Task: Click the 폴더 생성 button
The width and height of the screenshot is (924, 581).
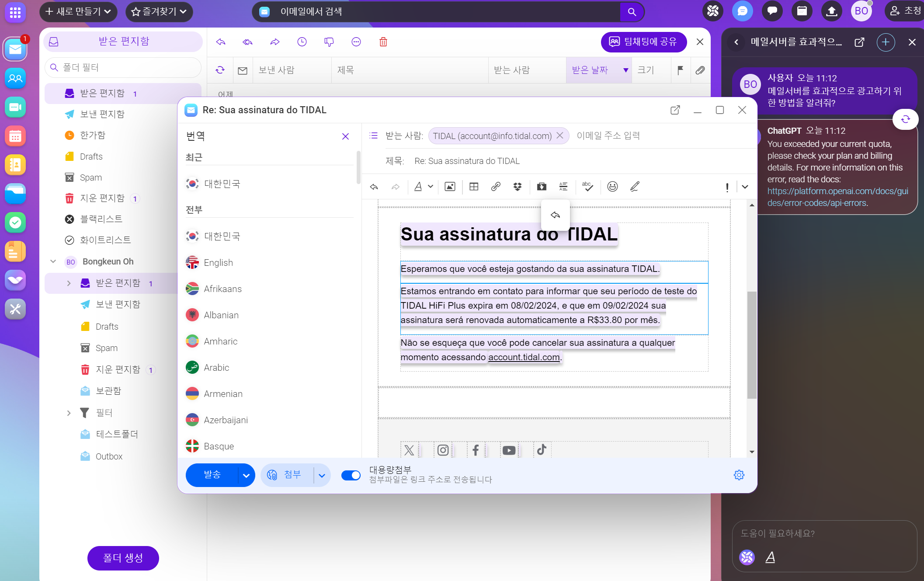Action: tap(123, 558)
